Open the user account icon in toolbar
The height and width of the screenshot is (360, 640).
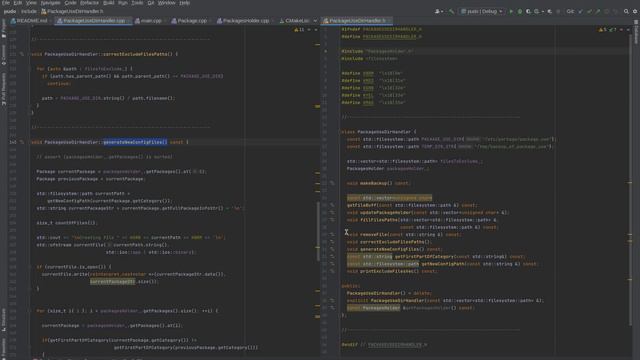pyautogui.click(x=438, y=11)
